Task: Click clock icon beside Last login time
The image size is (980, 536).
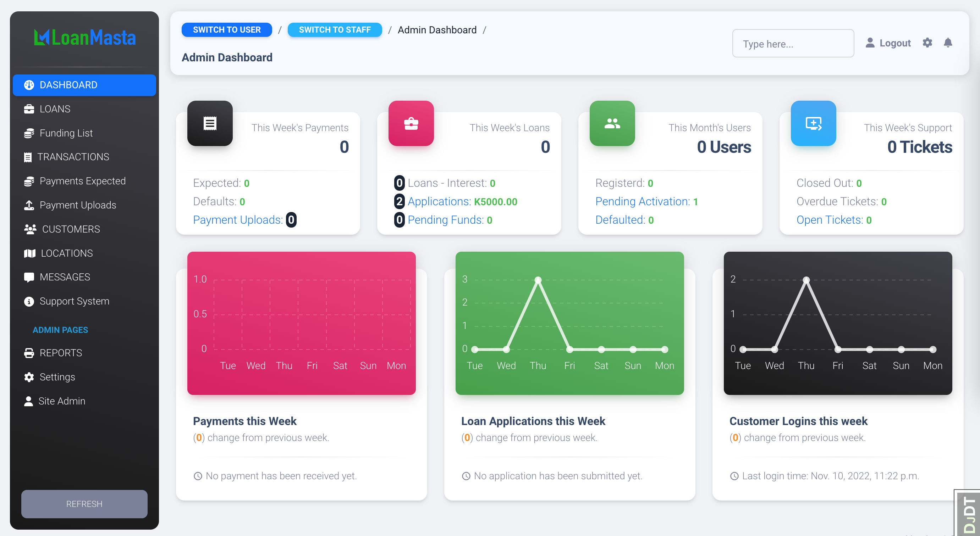Action: 734,476
